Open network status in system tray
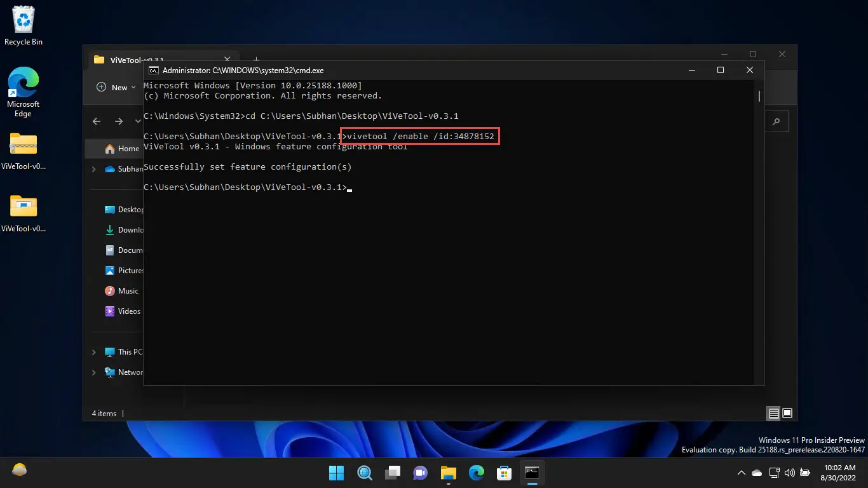This screenshot has height=488, width=868. (775, 473)
